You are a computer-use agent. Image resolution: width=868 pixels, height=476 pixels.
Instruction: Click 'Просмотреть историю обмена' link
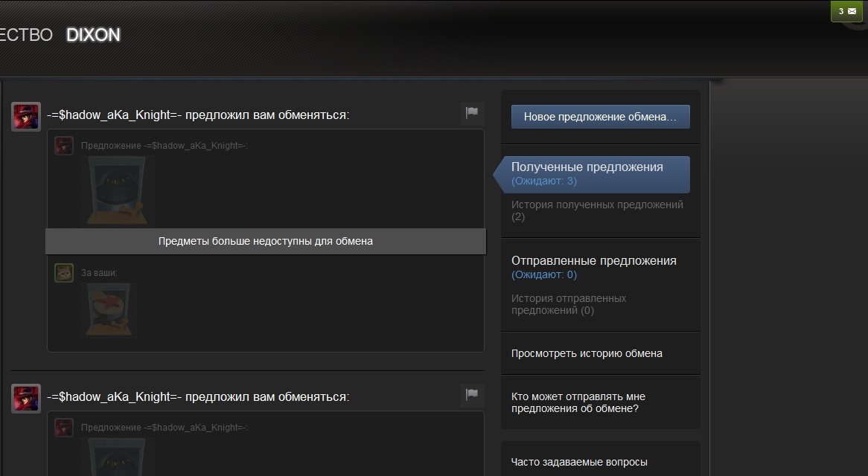point(587,353)
